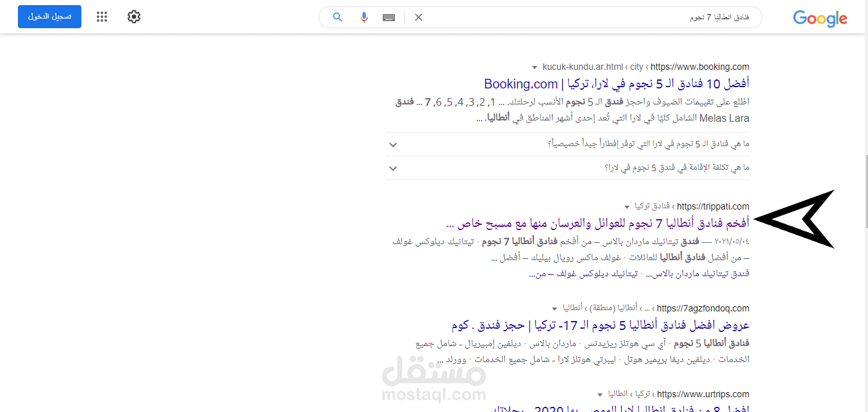Open booking.com result options arrow

(535, 67)
